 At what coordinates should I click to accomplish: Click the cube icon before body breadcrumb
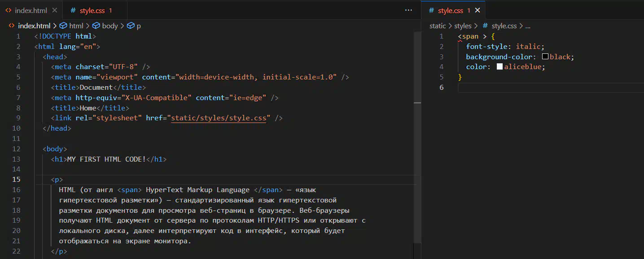pos(96,26)
